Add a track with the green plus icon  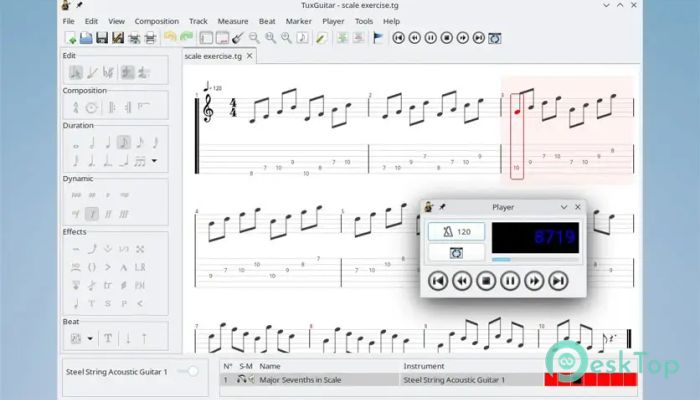342,38
